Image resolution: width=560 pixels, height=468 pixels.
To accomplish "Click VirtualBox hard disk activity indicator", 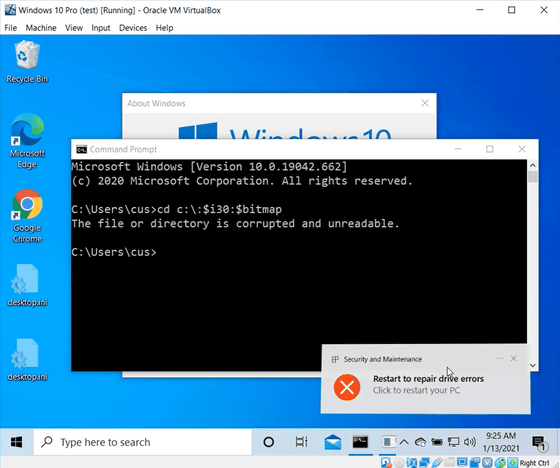I will tap(386, 463).
